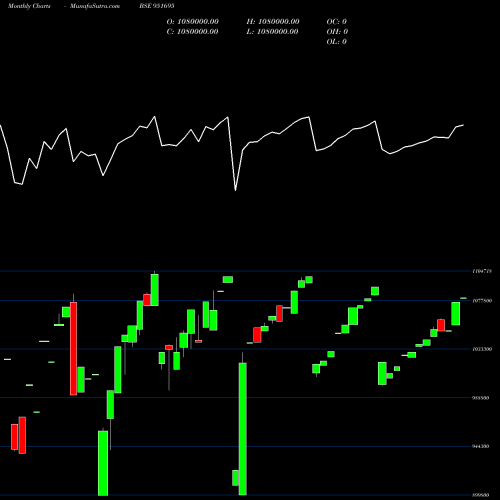
Task: Click the 1077800 price axis label
Action: tap(482, 301)
